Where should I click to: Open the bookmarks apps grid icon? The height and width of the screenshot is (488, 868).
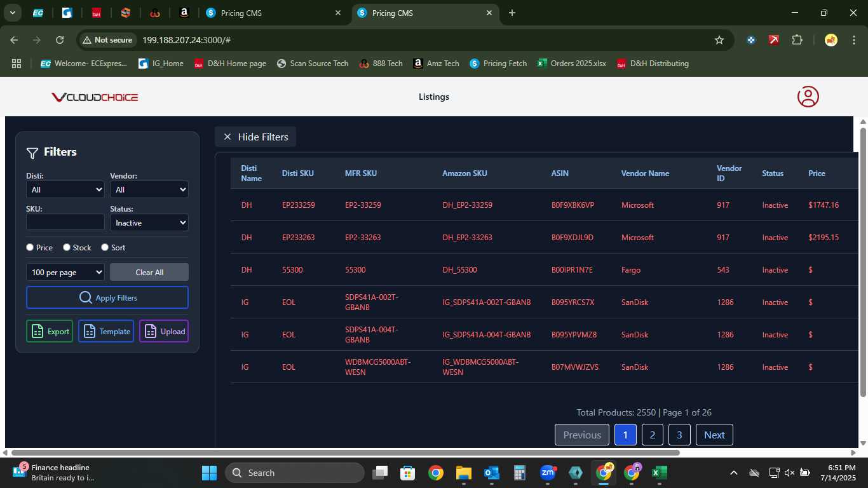coord(17,64)
